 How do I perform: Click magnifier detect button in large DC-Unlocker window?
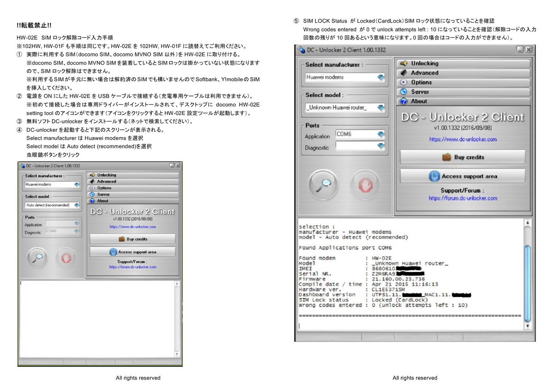(323, 185)
